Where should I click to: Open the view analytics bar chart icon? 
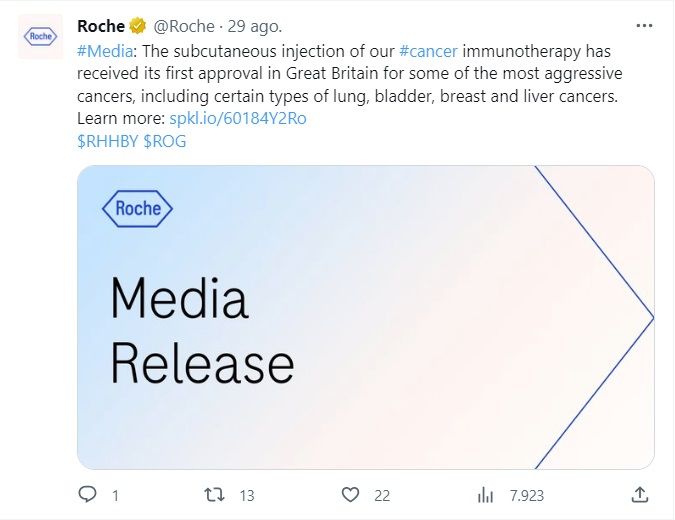point(485,495)
